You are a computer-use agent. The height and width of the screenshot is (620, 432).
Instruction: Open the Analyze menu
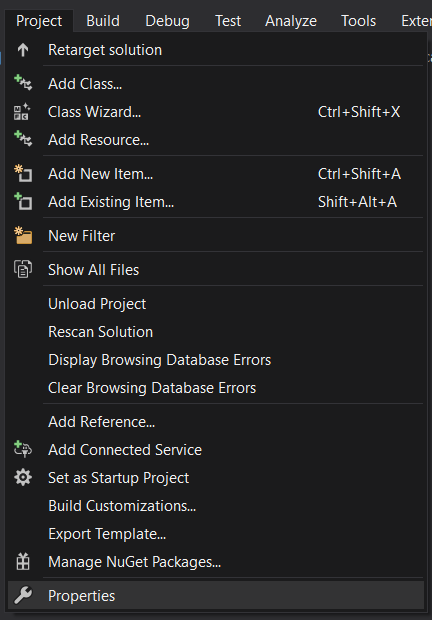pos(291,21)
